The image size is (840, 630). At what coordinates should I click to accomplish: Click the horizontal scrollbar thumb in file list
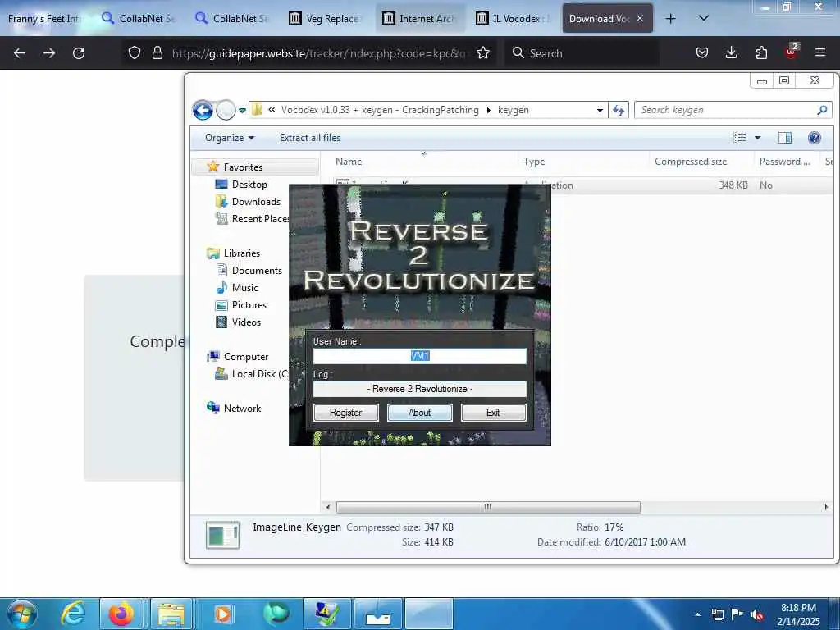tap(487, 507)
